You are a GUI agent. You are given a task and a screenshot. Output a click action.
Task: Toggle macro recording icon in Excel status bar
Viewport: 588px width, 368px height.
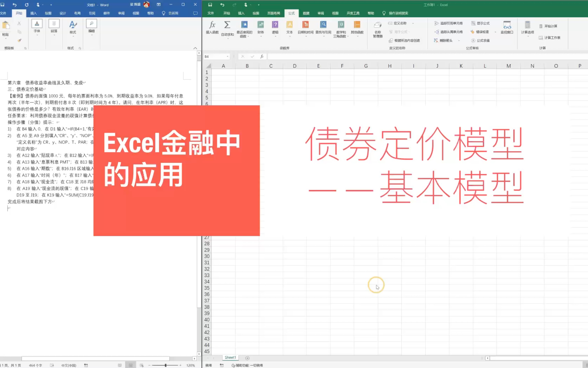[222, 365]
